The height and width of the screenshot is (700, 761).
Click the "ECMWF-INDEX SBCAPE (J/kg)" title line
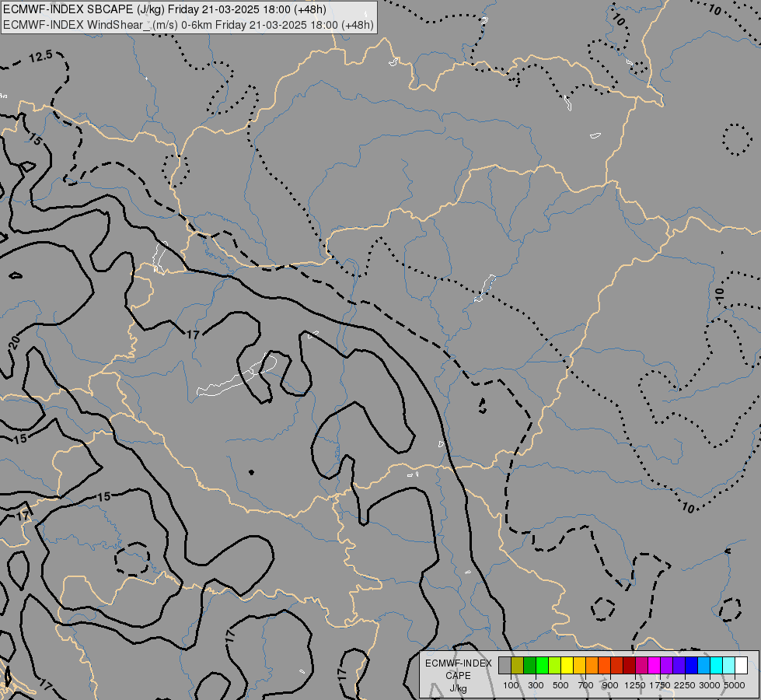tap(164, 9)
